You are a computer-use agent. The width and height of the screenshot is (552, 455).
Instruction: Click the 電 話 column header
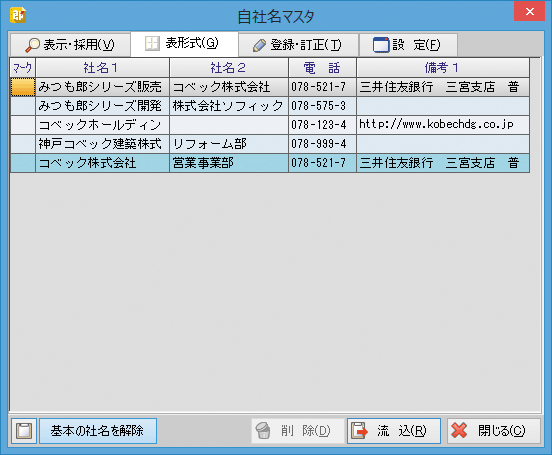coord(322,68)
